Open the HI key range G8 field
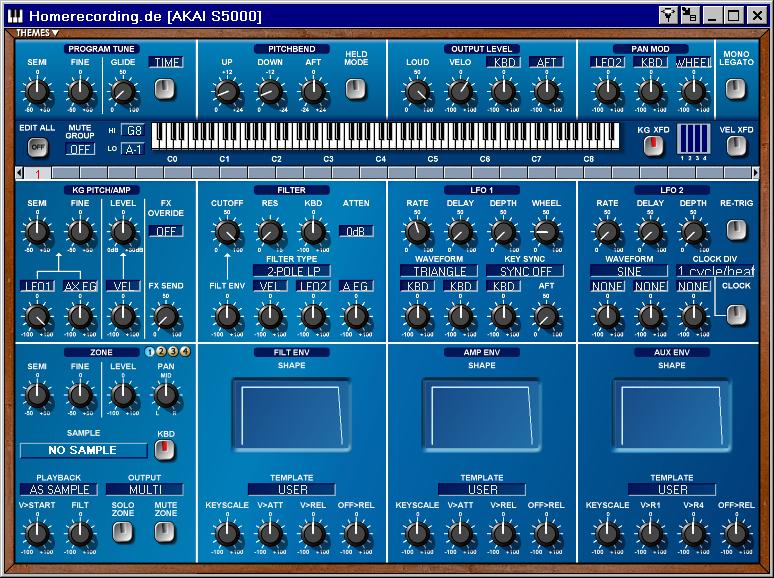Viewport: 774px width, 578px height. [x=133, y=130]
